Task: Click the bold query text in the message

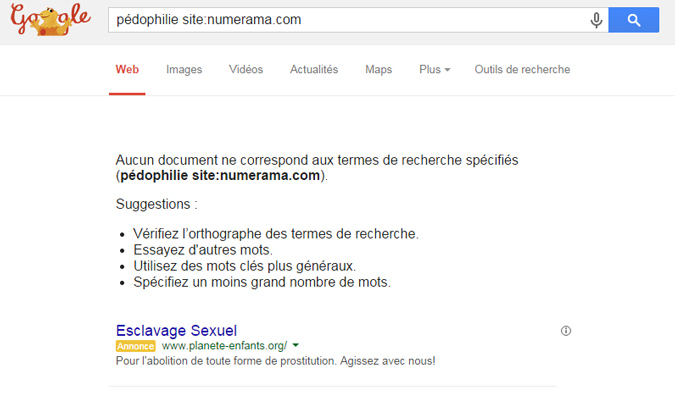Action: pos(220,176)
